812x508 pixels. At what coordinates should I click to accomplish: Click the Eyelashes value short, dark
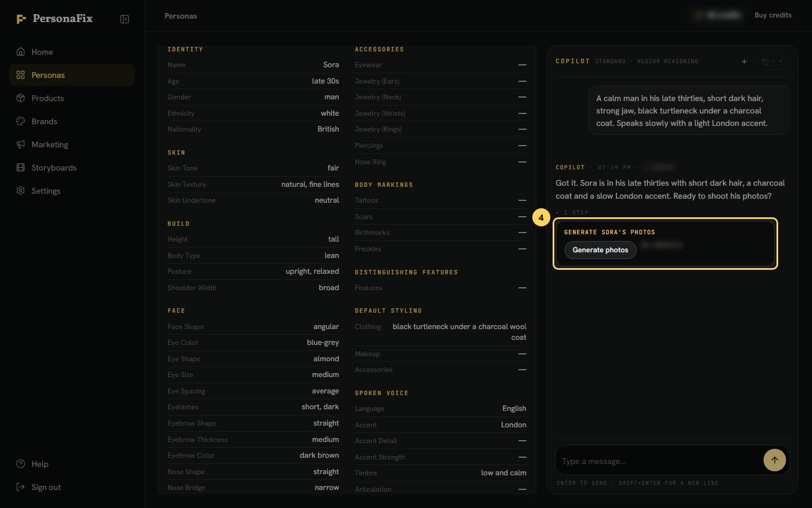coord(320,407)
